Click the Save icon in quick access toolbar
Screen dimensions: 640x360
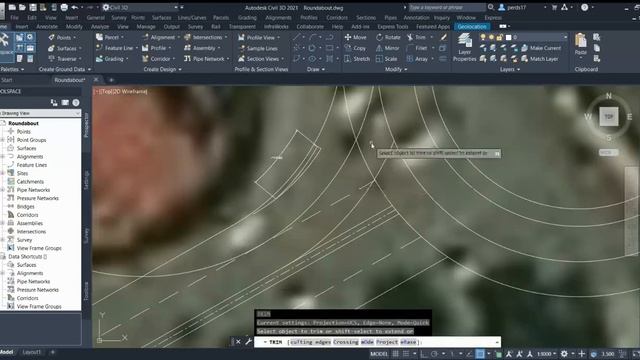pyautogui.click(x=33, y=7)
